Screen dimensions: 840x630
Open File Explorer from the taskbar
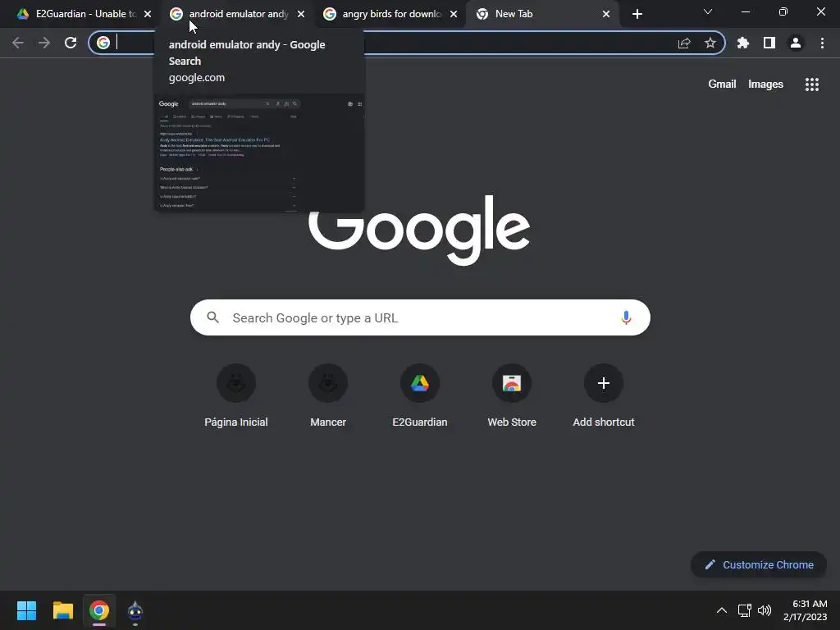click(62, 610)
